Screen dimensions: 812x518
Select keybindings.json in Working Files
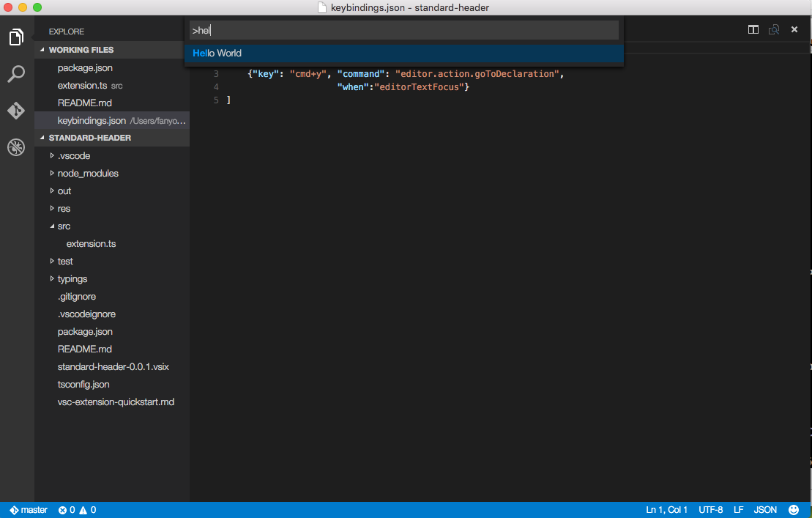[x=112, y=121]
